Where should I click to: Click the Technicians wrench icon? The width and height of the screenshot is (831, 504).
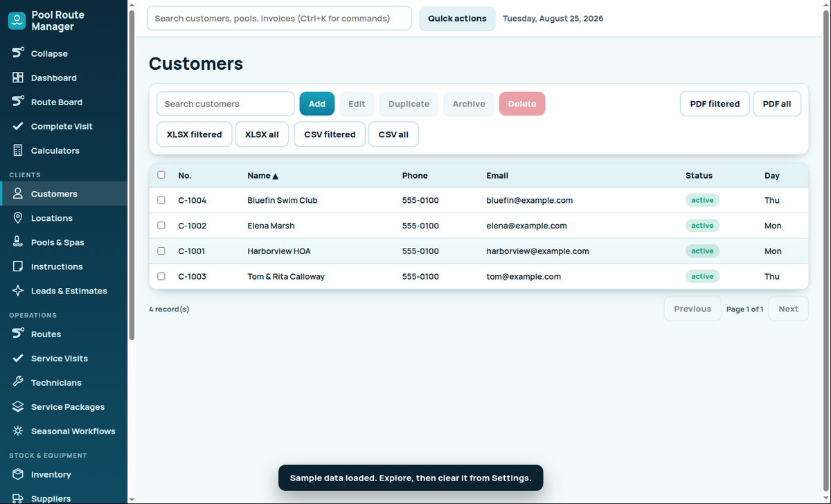tap(19, 382)
